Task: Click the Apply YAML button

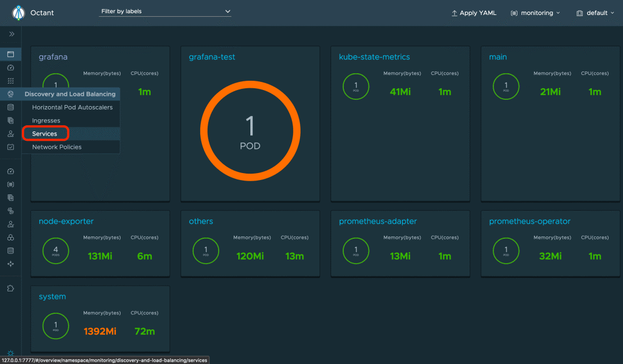Action: pos(474,13)
